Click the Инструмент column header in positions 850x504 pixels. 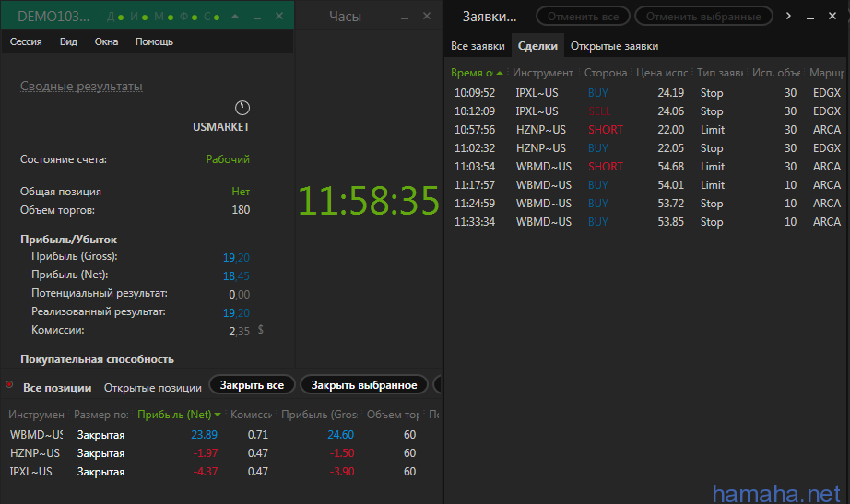click(x=36, y=415)
